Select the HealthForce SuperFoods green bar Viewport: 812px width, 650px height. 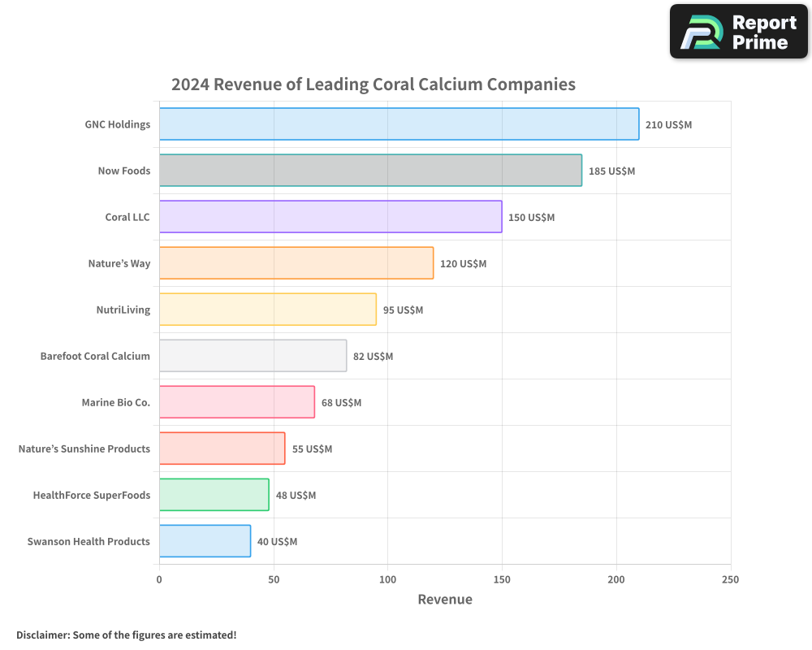point(214,495)
